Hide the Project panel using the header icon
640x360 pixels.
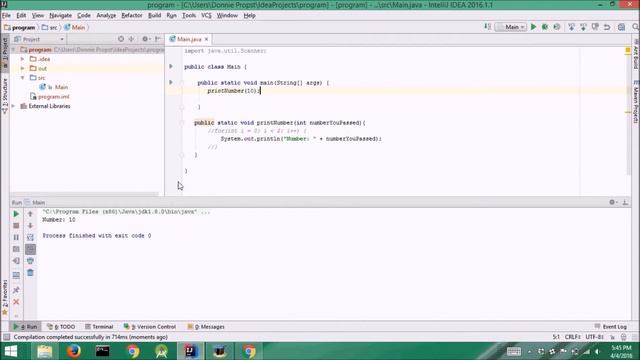coord(158,39)
